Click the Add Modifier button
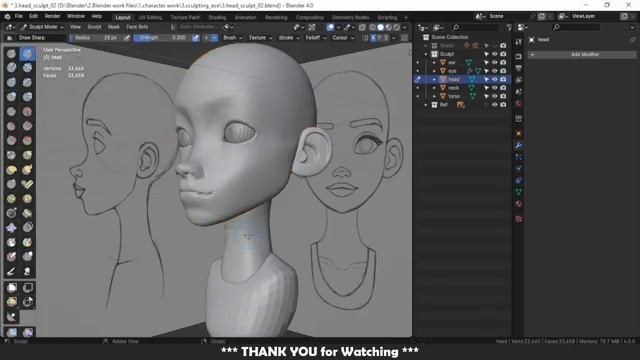640x360 pixels. [x=582, y=54]
